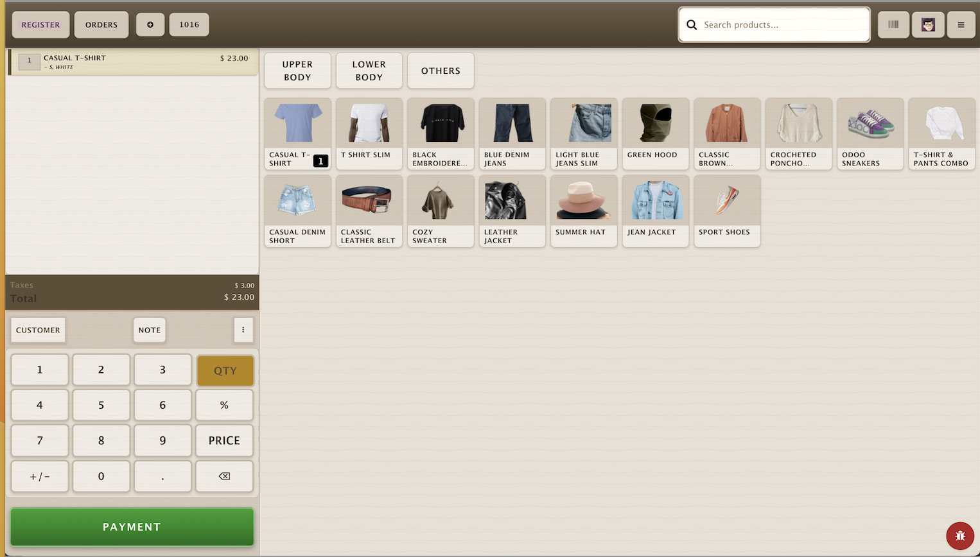
Task: Click the search magnifier icon
Action: [x=692, y=25]
